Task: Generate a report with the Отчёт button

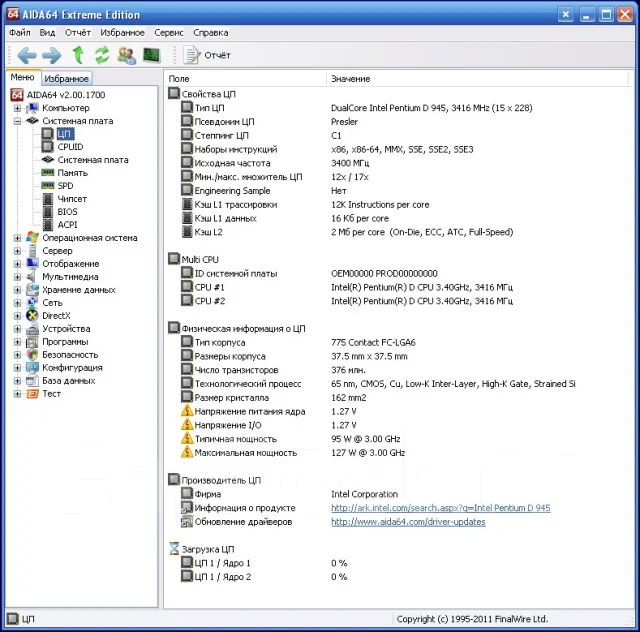Action: tap(207, 55)
